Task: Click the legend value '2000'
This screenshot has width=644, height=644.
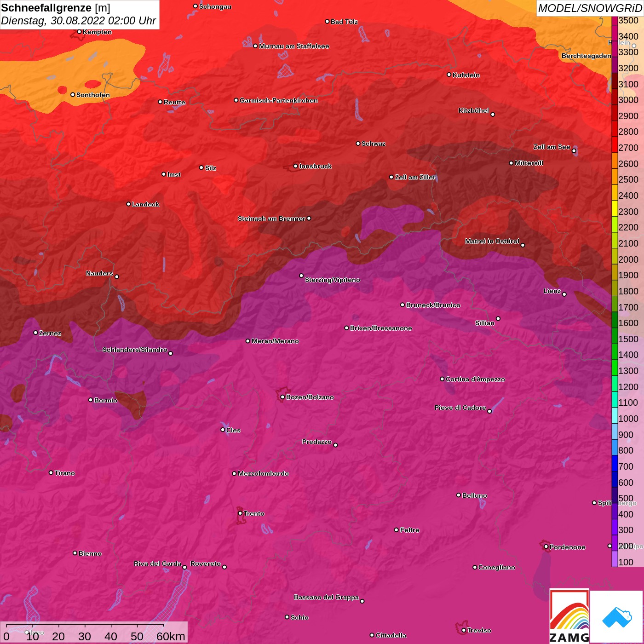Action: pos(628,259)
